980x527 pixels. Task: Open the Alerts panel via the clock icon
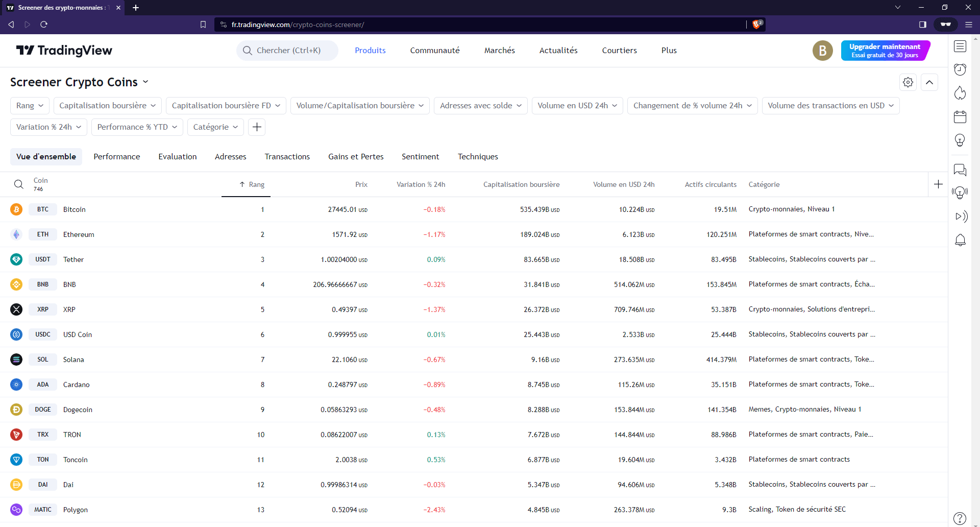(x=960, y=69)
